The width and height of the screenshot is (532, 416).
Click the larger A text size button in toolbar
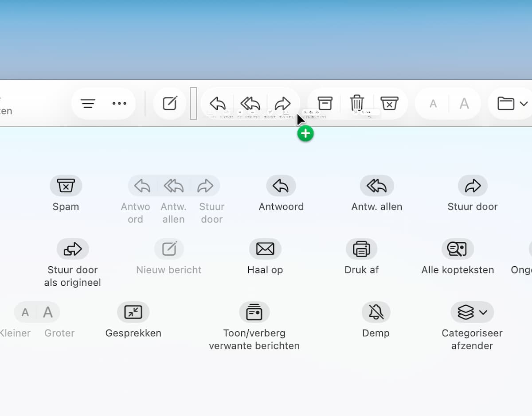[x=464, y=104]
